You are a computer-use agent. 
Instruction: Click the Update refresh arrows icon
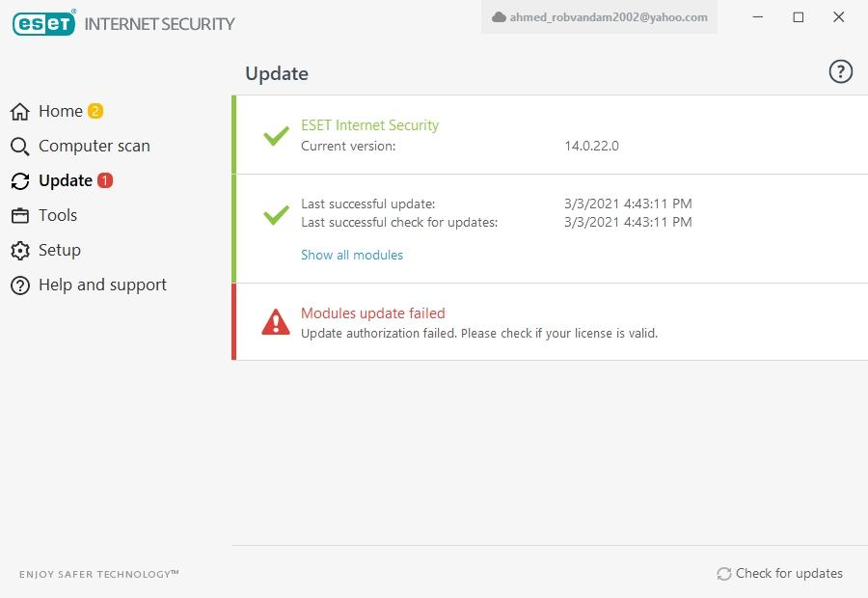coord(20,181)
